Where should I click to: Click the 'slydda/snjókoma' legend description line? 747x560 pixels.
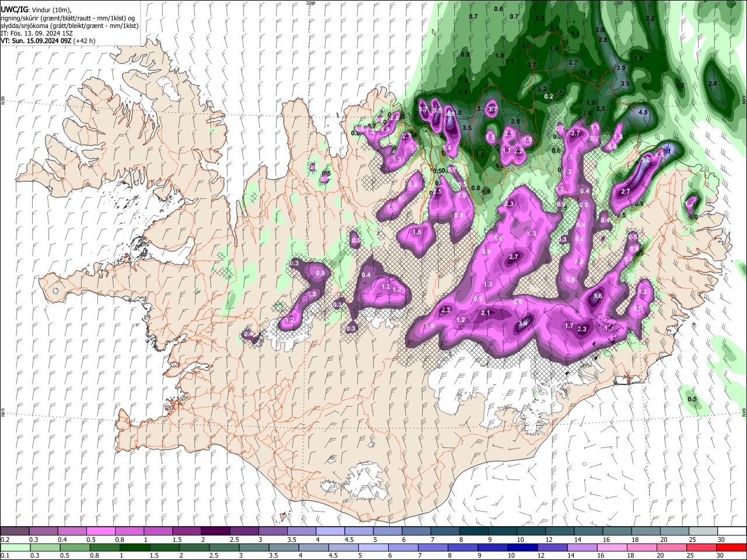click(x=69, y=26)
